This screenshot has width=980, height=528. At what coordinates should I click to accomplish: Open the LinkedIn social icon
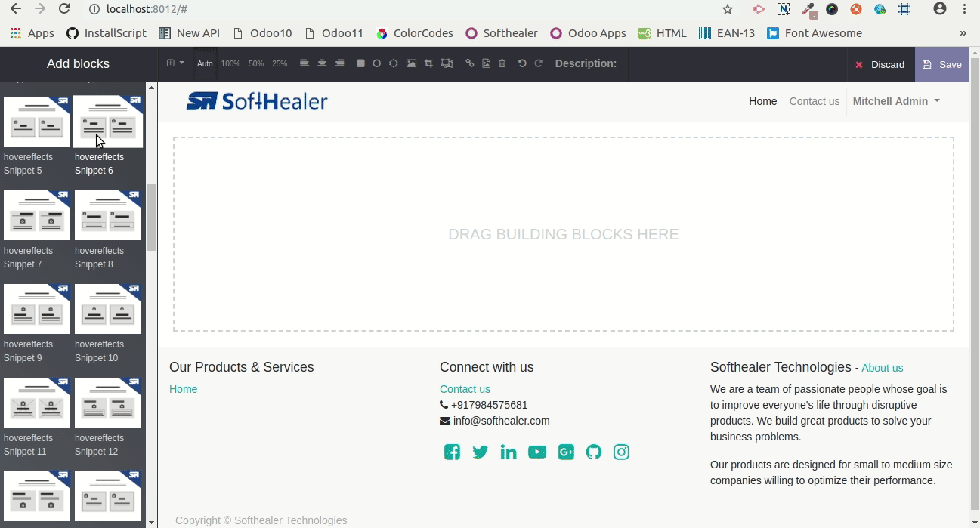(509, 452)
